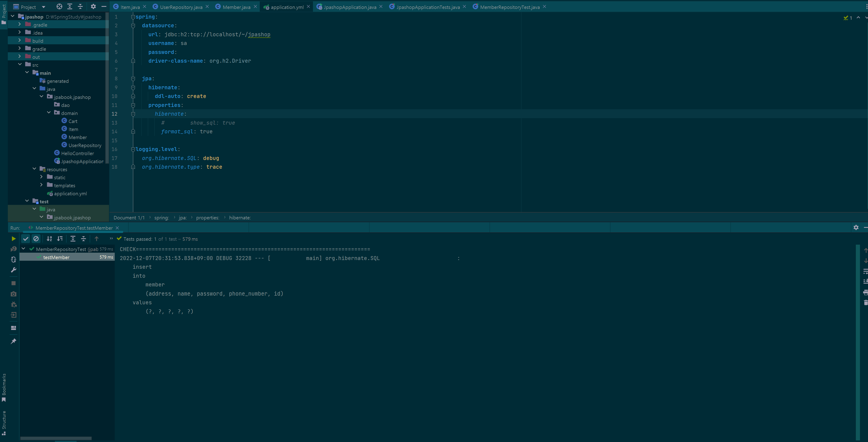
Task: Click trash icon to clear console output
Action: 865,303
